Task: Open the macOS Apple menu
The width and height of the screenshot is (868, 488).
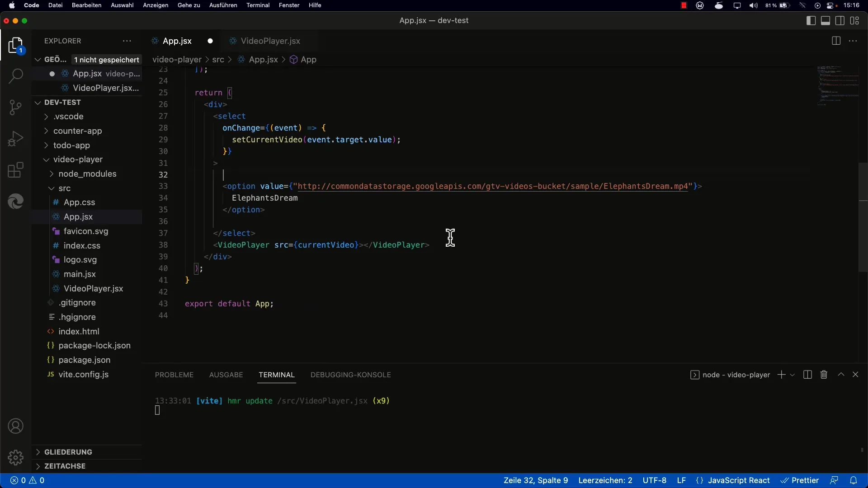Action: click(12, 5)
